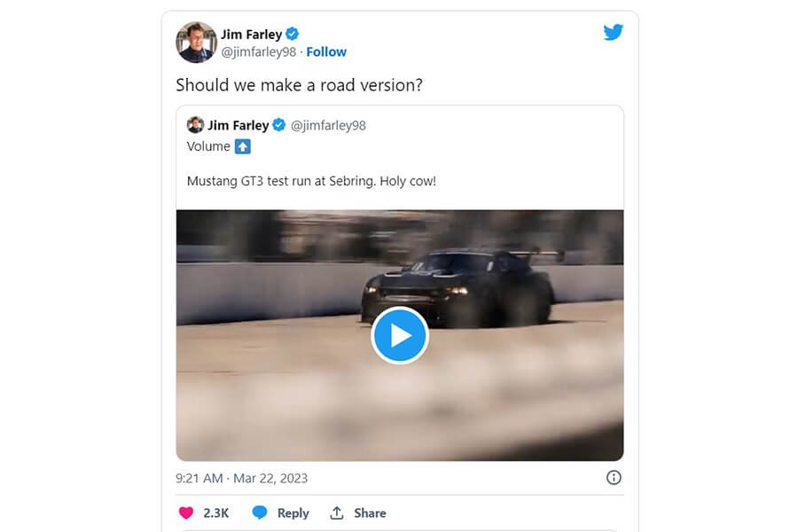
Task: Click the verified badge beside the top Jim Farley name
Action: click(x=293, y=35)
